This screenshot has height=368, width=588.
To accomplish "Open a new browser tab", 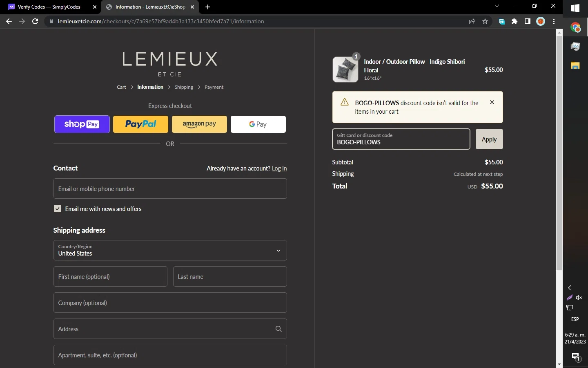I will click(x=208, y=7).
